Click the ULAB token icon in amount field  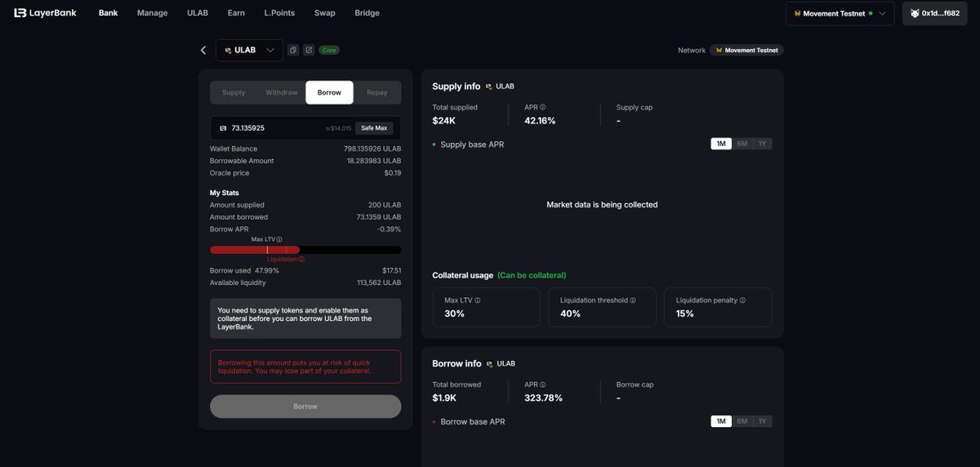(223, 128)
